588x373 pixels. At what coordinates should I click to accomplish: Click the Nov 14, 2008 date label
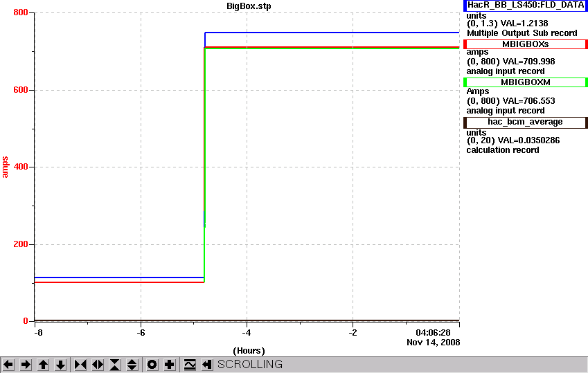(x=433, y=343)
